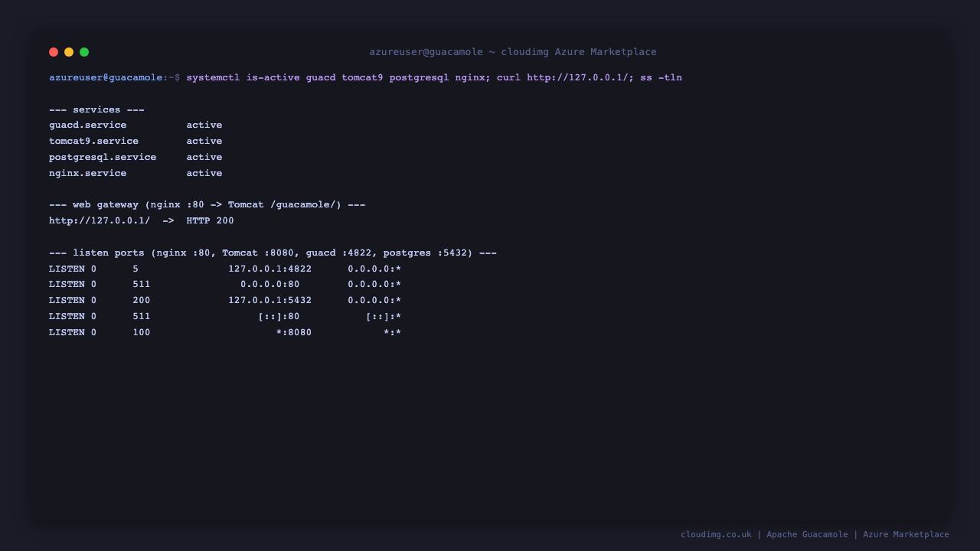Click the 'guacd.service' row label
980x551 pixels.
88,126
